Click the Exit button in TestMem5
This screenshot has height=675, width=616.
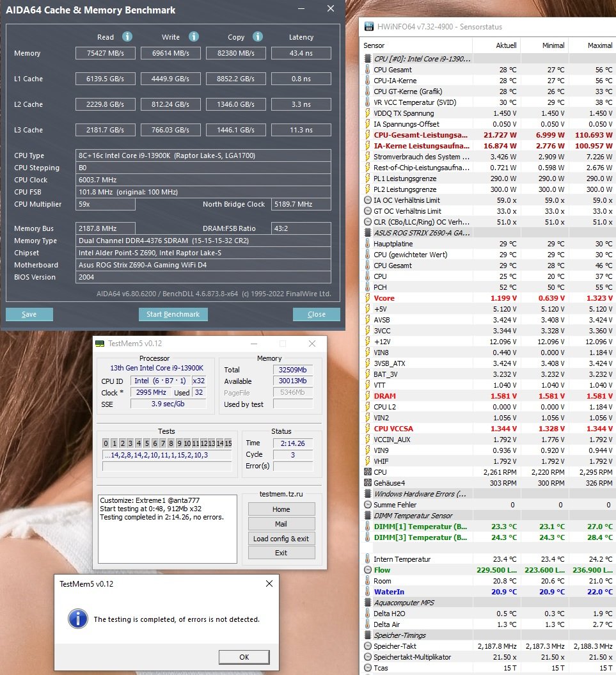tap(281, 553)
